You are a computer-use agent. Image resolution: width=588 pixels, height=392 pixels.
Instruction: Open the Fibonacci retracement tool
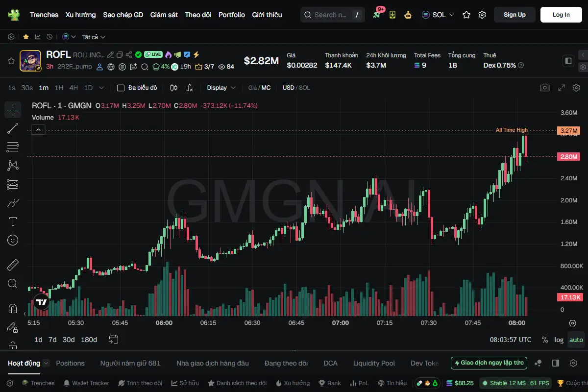pyautogui.click(x=13, y=147)
